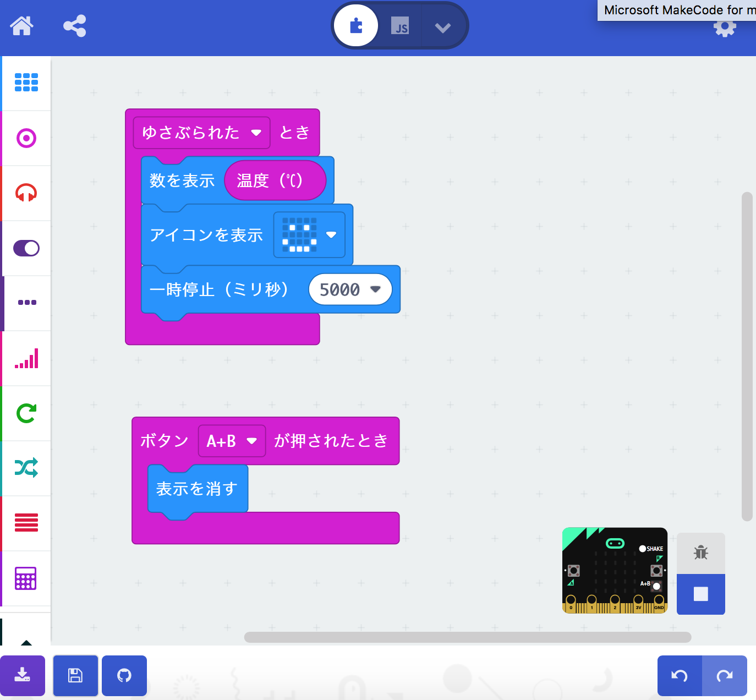The image size is (756, 700).
Task: Open the settings gear menu
Action: point(725,28)
